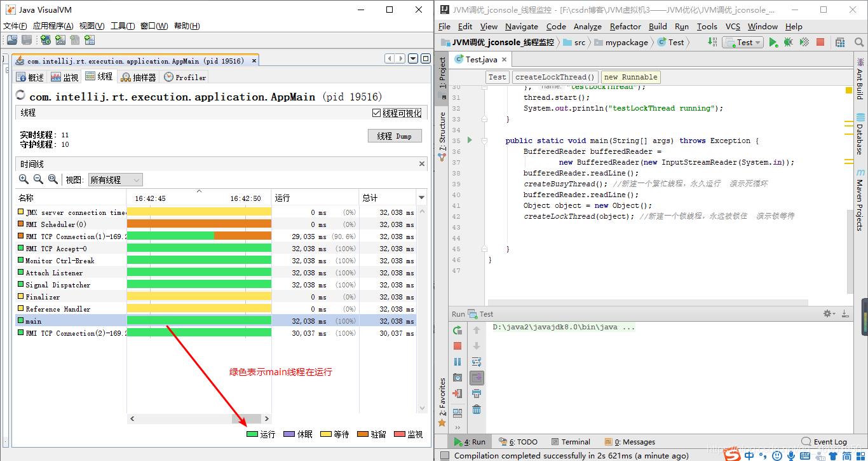
Task: Click Down the Stack Trace arrow icon
Action: pyautogui.click(x=477, y=346)
